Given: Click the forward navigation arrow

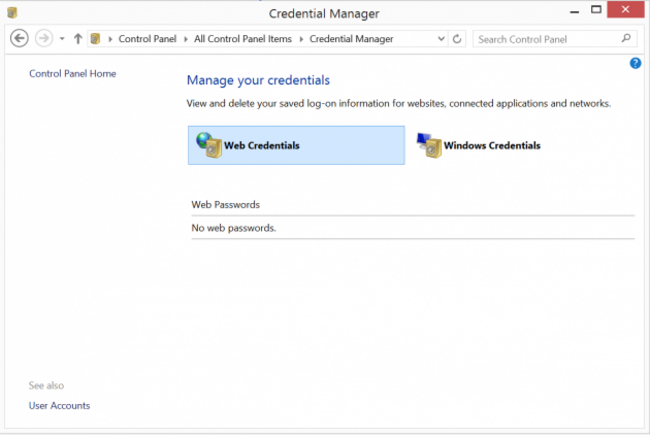Looking at the screenshot, I should [x=44, y=39].
